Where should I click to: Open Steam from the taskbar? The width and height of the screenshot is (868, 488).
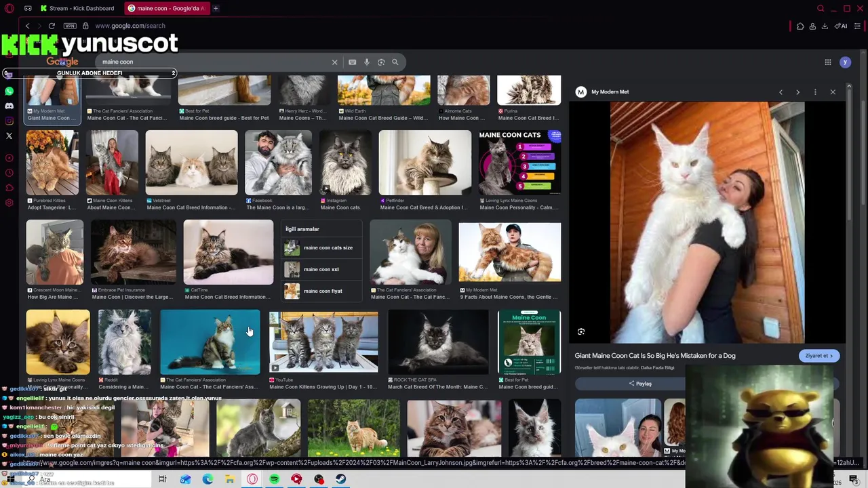click(341, 479)
